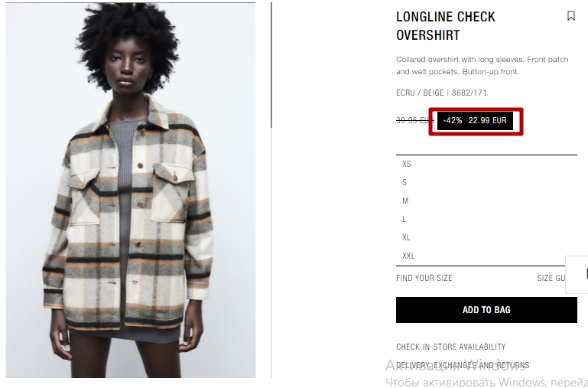588x388 pixels.
Task: Open CHECK IN-STORE AVAILABILITY
Action: tap(451, 347)
